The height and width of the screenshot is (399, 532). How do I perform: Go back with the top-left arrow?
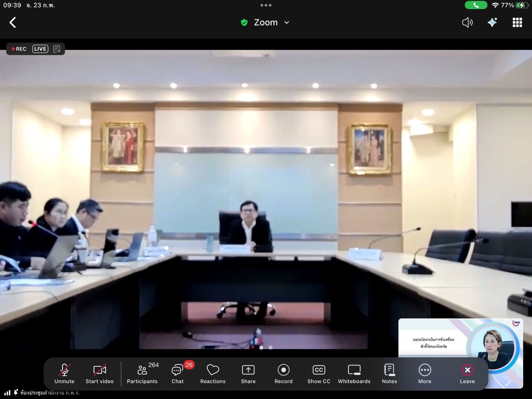click(13, 23)
